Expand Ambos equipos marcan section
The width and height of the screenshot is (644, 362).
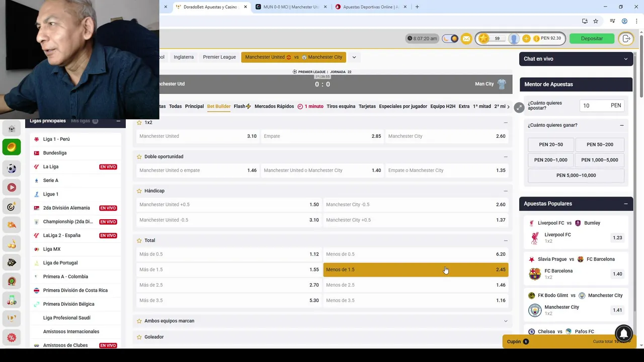[x=506, y=321]
